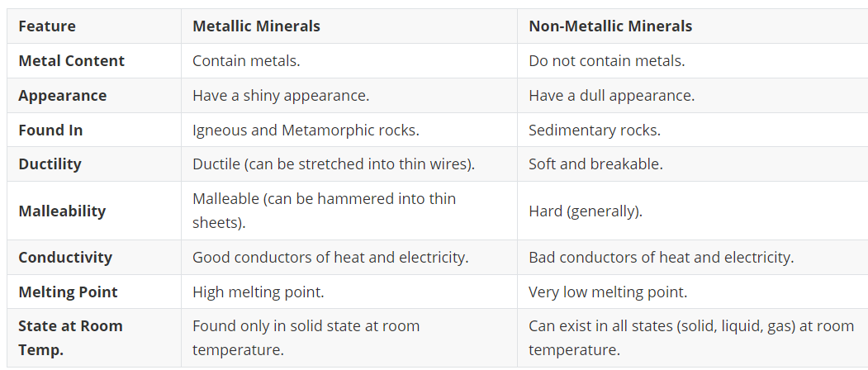The height and width of the screenshot is (370, 868).
Task: Click the Feature column header
Action: (x=93, y=26)
